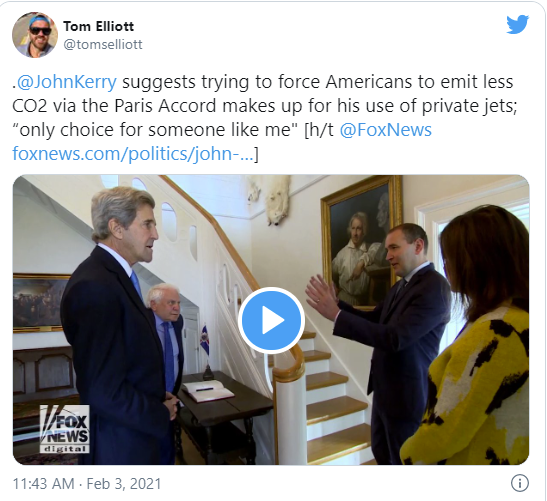Click the polar bear rug on wall

click(270, 199)
